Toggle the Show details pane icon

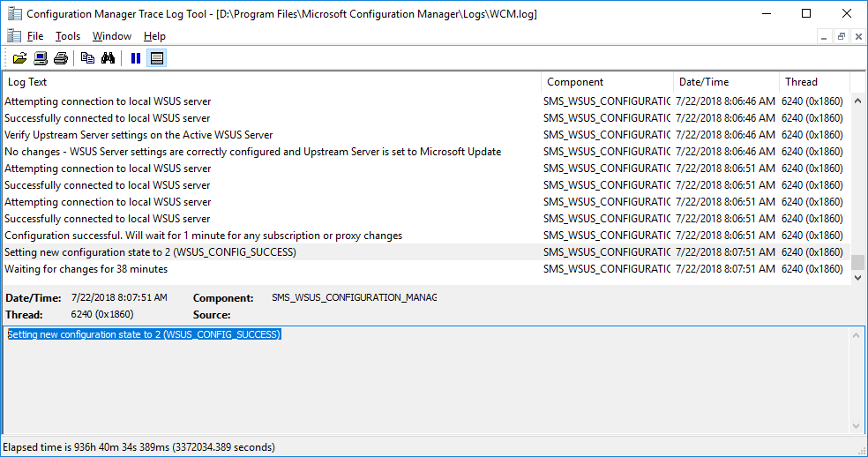(157, 58)
